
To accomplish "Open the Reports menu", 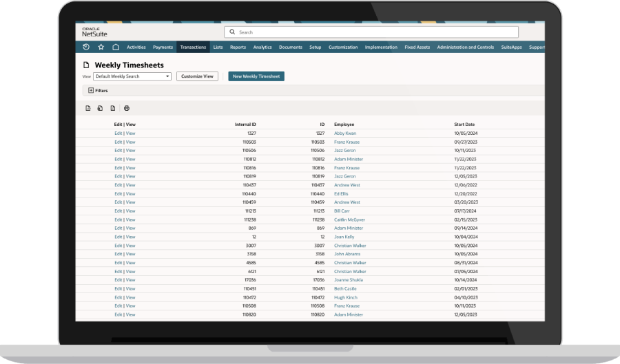I will [x=238, y=47].
